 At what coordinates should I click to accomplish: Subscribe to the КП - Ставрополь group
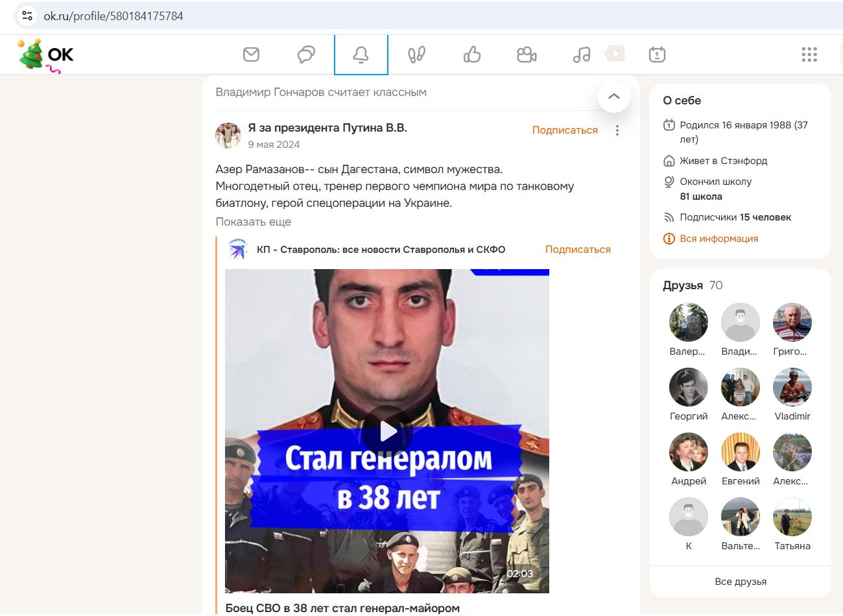pos(577,250)
